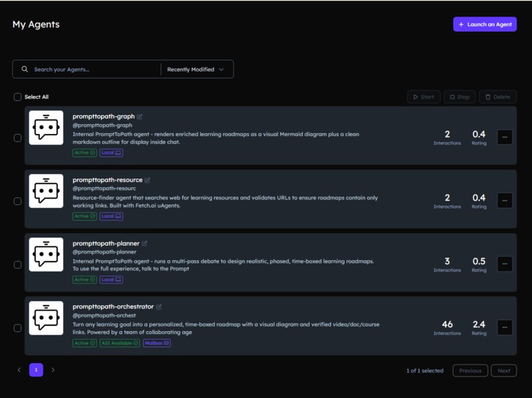Check the prompttopath-graph row checkbox

pyautogui.click(x=17, y=138)
